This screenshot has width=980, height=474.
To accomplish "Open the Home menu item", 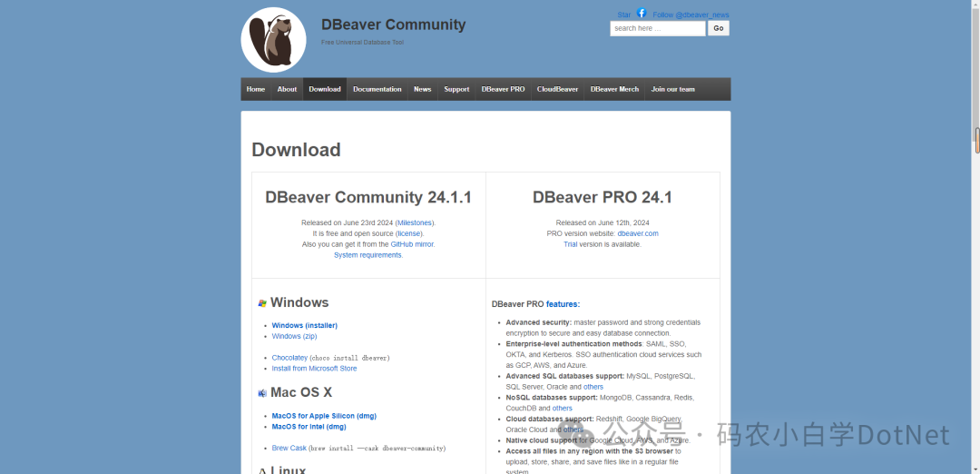I will click(x=256, y=89).
